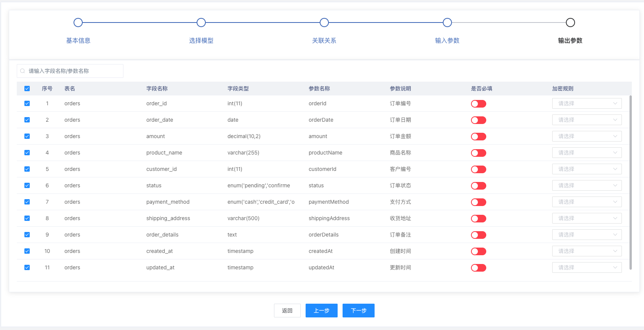Open encryption rule dropdown for customer_id
The height and width of the screenshot is (330, 644).
point(586,169)
